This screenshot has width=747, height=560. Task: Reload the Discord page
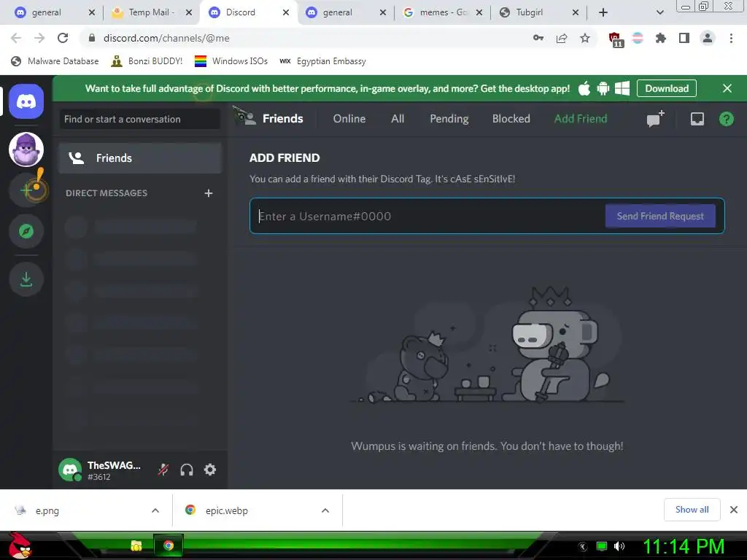click(x=63, y=38)
